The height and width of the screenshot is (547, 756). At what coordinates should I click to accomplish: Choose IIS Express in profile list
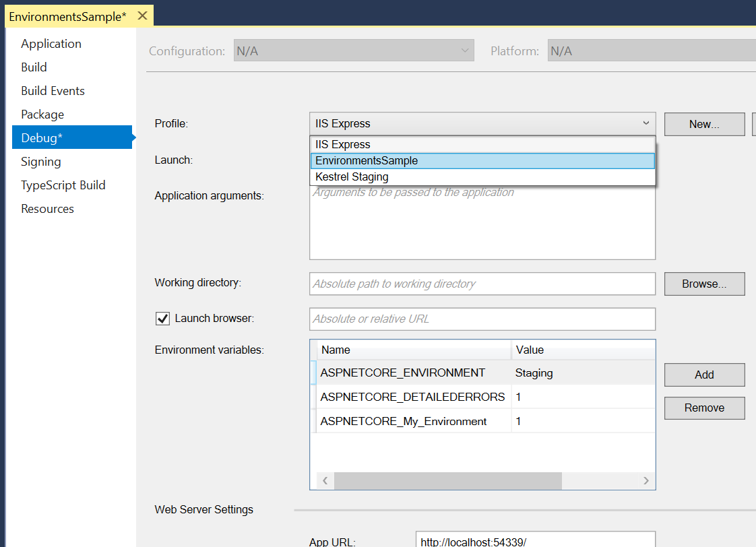pos(482,145)
